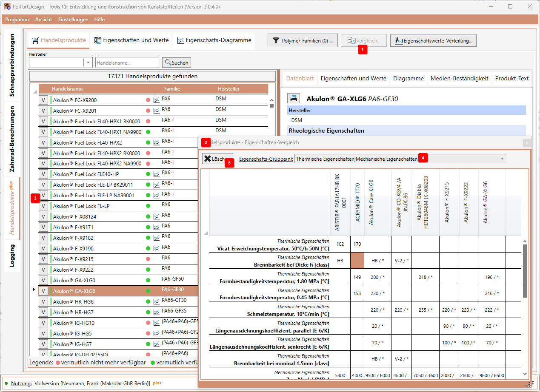
Task: Click the print icon beside Akulon GA-XLG6
Action: pyautogui.click(x=294, y=98)
